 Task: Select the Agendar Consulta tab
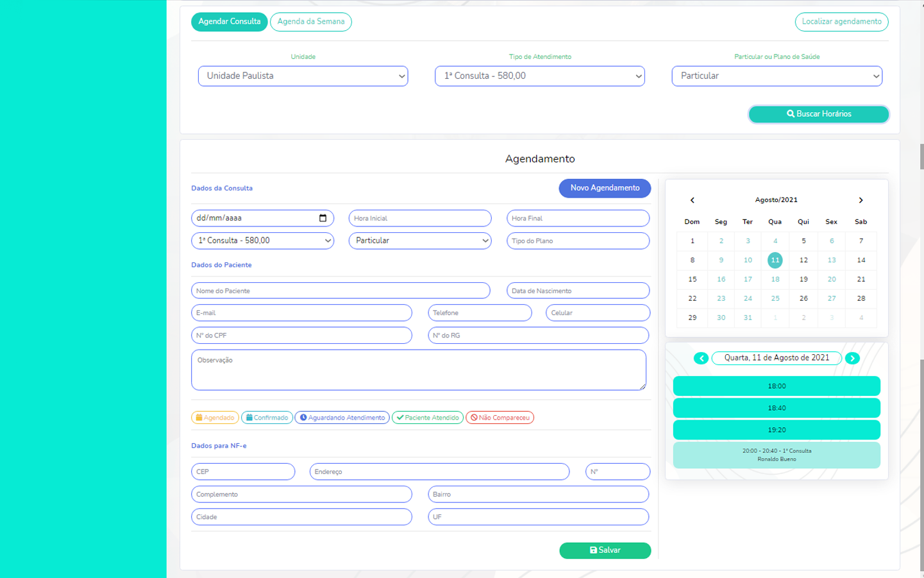tap(229, 22)
